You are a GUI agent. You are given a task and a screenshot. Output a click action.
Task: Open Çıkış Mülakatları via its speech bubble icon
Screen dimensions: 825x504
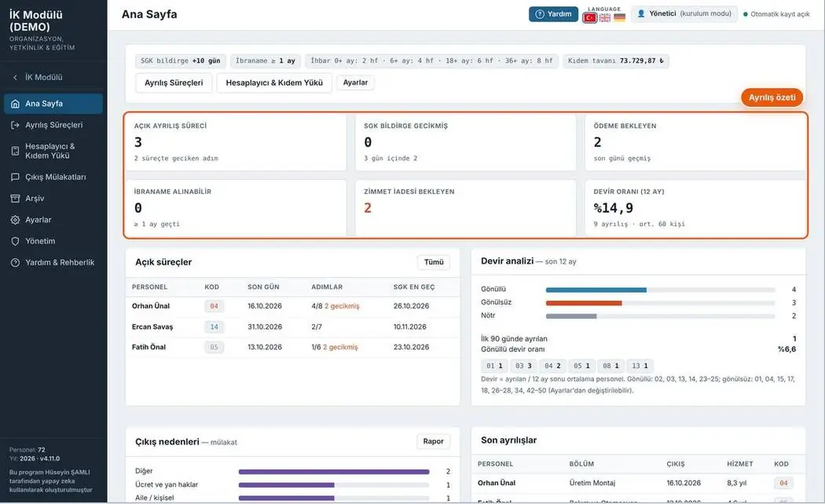click(15, 177)
